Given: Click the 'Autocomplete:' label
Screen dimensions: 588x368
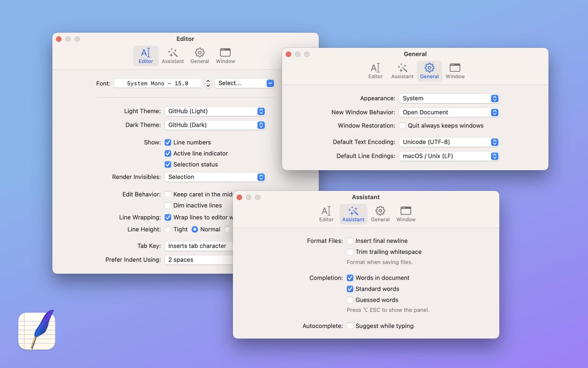Looking at the screenshot, I should point(322,326).
